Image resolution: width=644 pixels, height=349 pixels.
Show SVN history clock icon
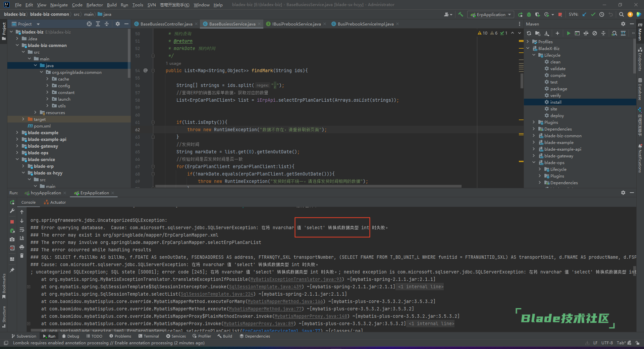coord(602,14)
